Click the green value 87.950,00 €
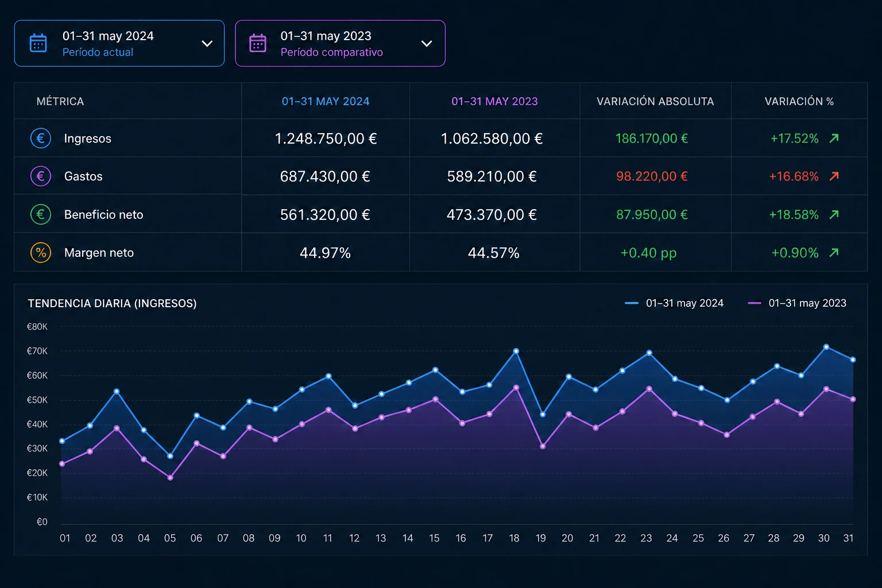The image size is (882, 588). (652, 215)
